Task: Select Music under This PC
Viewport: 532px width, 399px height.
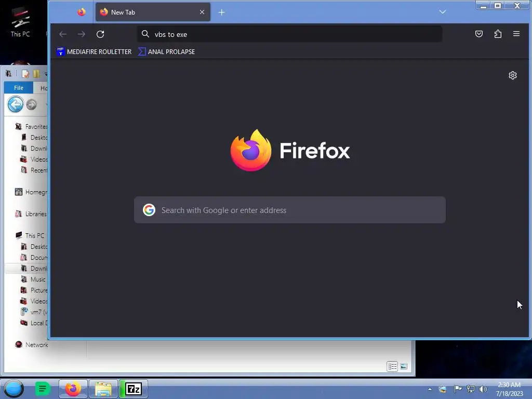Action: click(x=33, y=279)
